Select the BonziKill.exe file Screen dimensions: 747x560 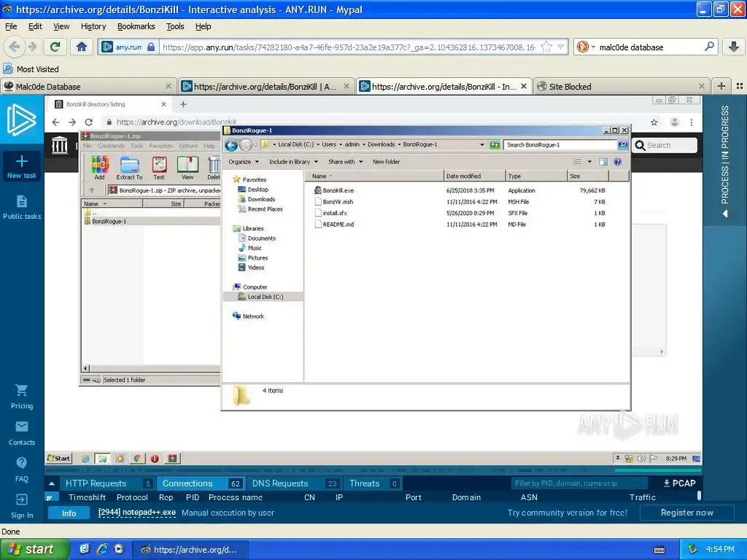click(x=338, y=190)
